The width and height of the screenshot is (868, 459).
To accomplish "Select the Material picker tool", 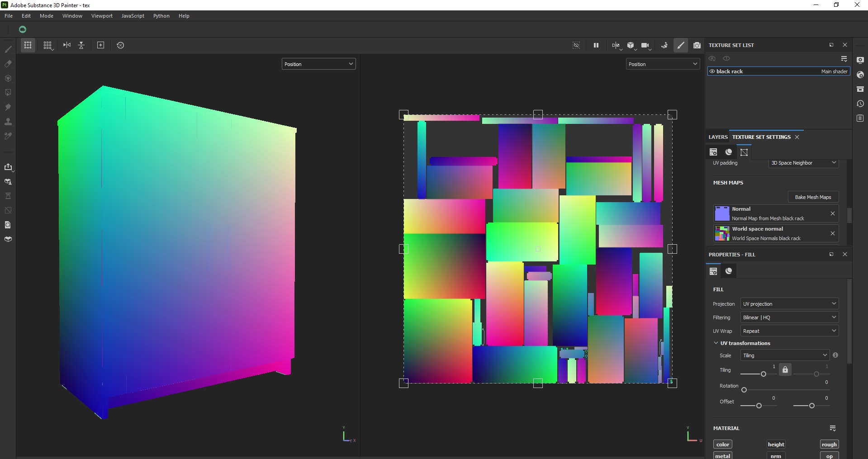I will point(8,136).
